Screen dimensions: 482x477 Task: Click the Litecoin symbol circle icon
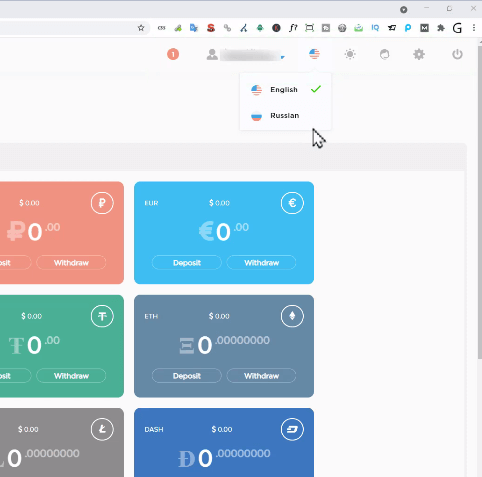pos(102,429)
